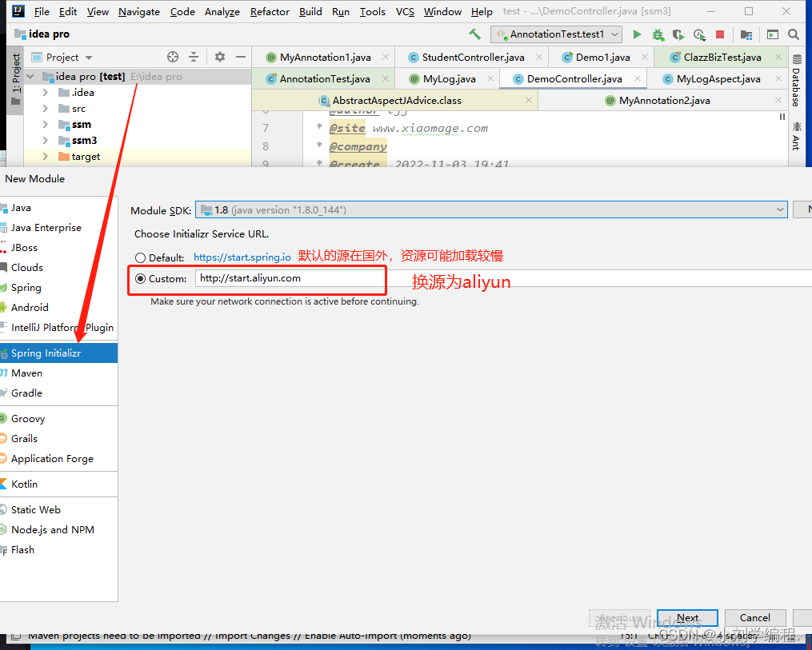Viewport: 812px width, 650px height.
Task: Select JBoss module type
Action: point(58,247)
